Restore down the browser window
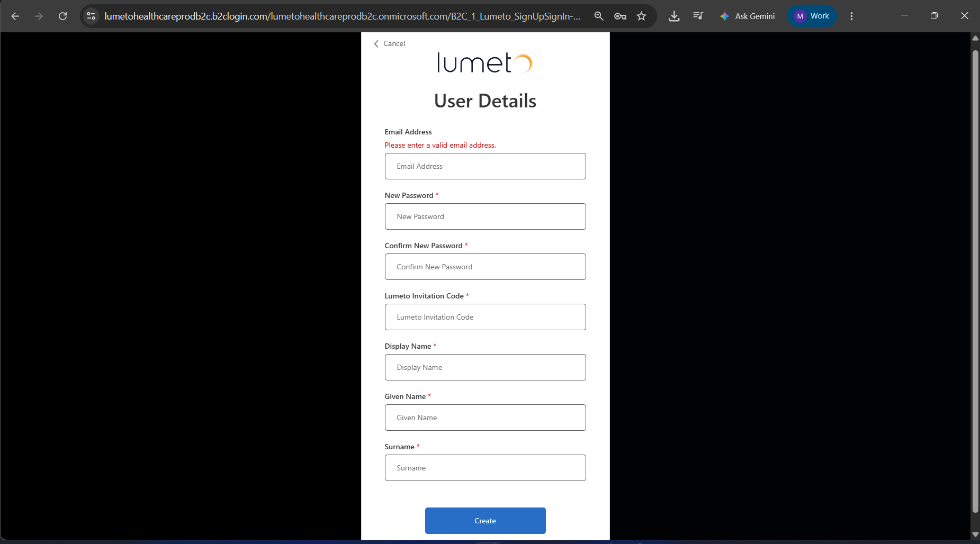The image size is (980, 544). [x=934, y=16]
